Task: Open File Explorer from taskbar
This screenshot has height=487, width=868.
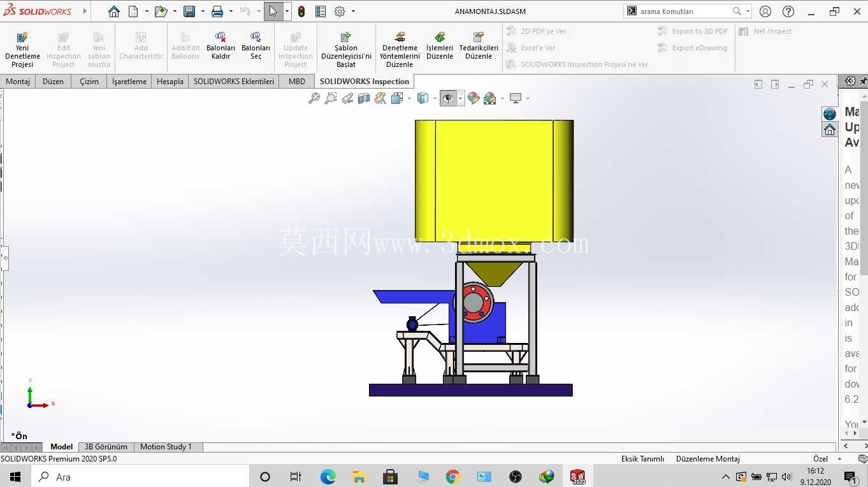Action: point(359,477)
